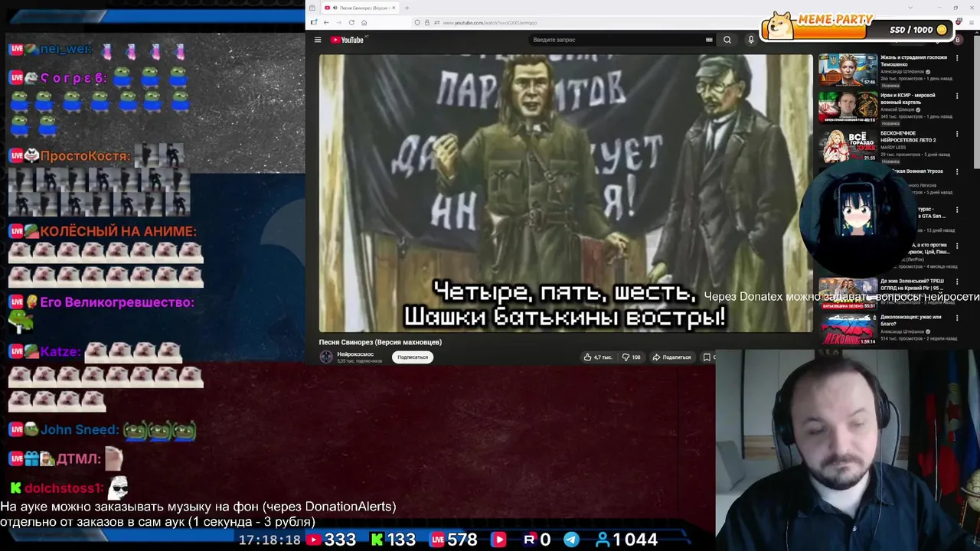Image resolution: width=980 pixels, height=551 pixels.
Task: Click the padlock site info icon
Action: coord(426,22)
